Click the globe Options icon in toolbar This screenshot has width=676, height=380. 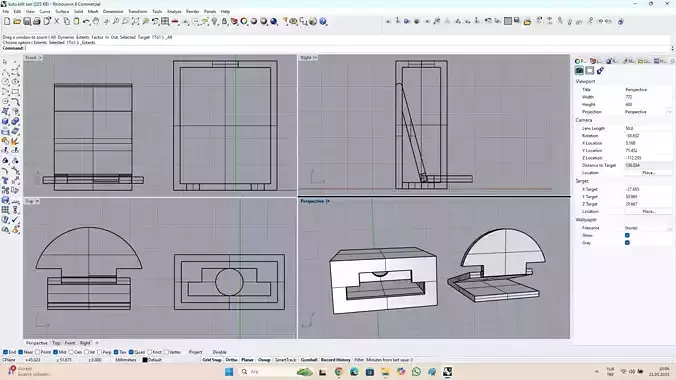pyautogui.click(x=313, y=21)
